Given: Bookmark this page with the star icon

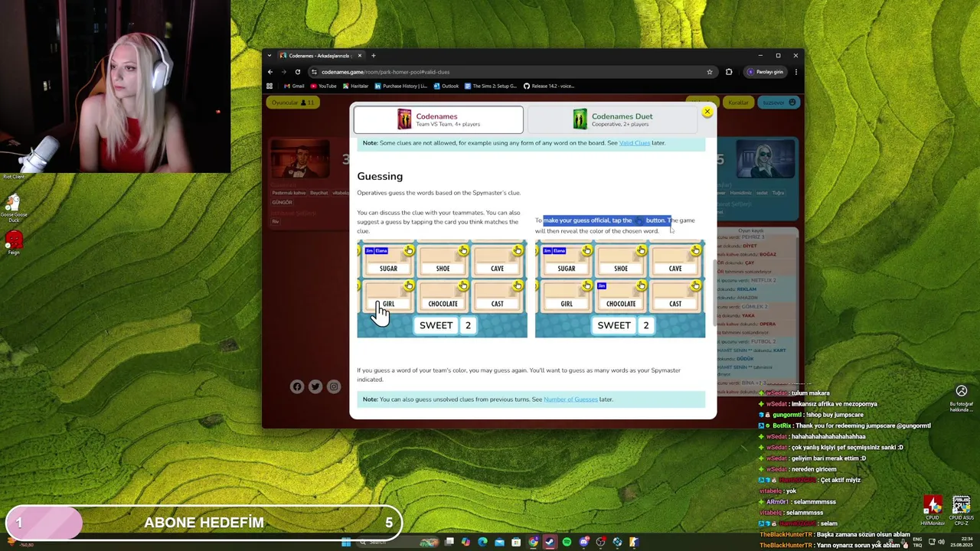Looking at the screenshot, I should (710, 72).
